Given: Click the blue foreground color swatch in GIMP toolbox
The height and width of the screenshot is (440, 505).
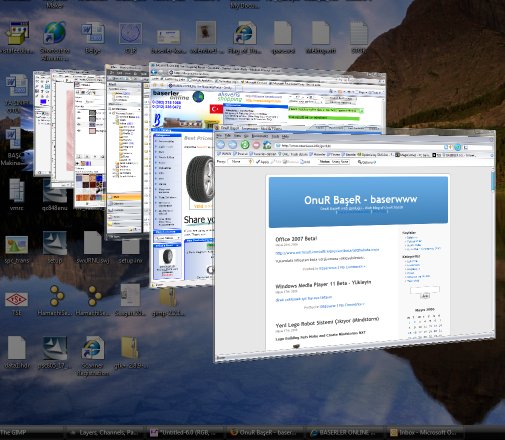Looking at the screenshot, I should pyautogui.click(x=43, y=102).
